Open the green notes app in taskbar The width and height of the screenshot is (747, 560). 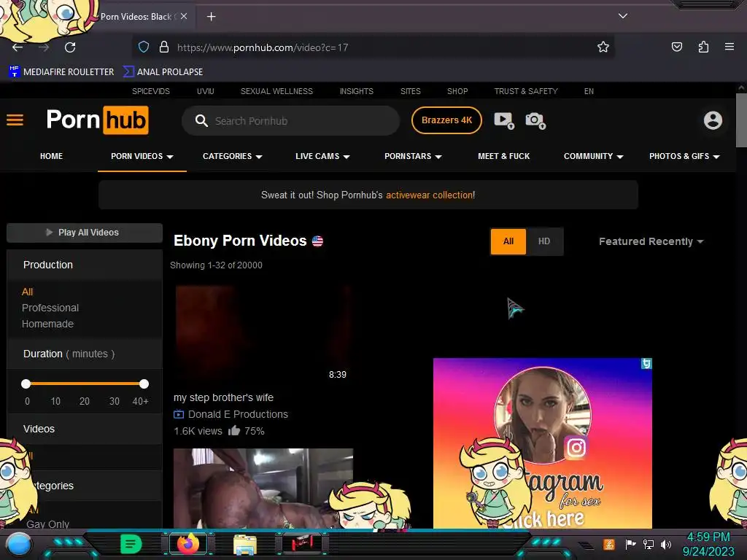tap(131, 544)
